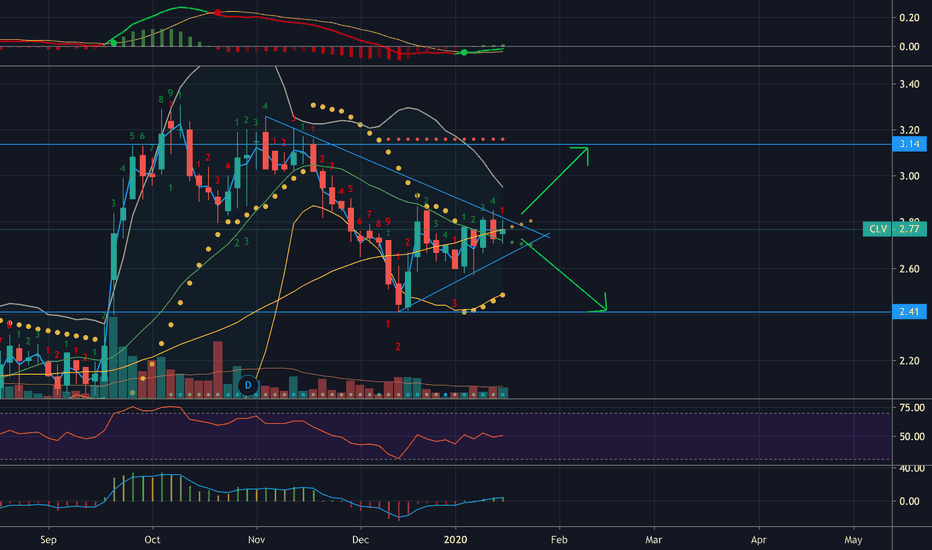Screen dimensions: 932x550
Task: Click the 50.00 RSI scale value
Action: pos(912,436)
